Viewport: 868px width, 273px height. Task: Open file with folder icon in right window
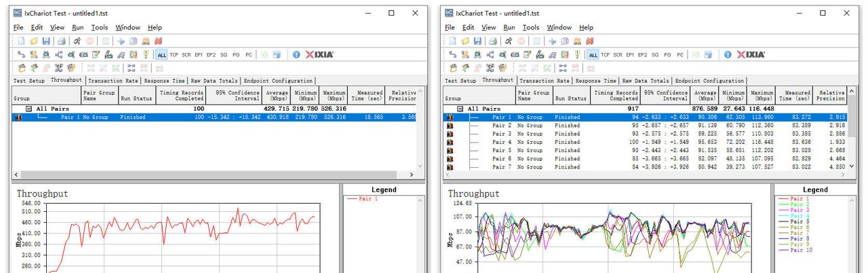[x=465, y=41]
